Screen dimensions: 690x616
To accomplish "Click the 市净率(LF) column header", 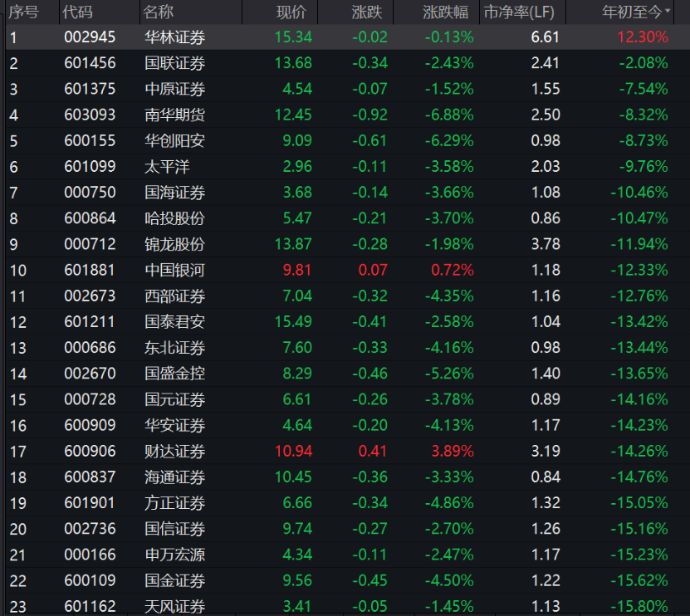I will click(519, 12).
